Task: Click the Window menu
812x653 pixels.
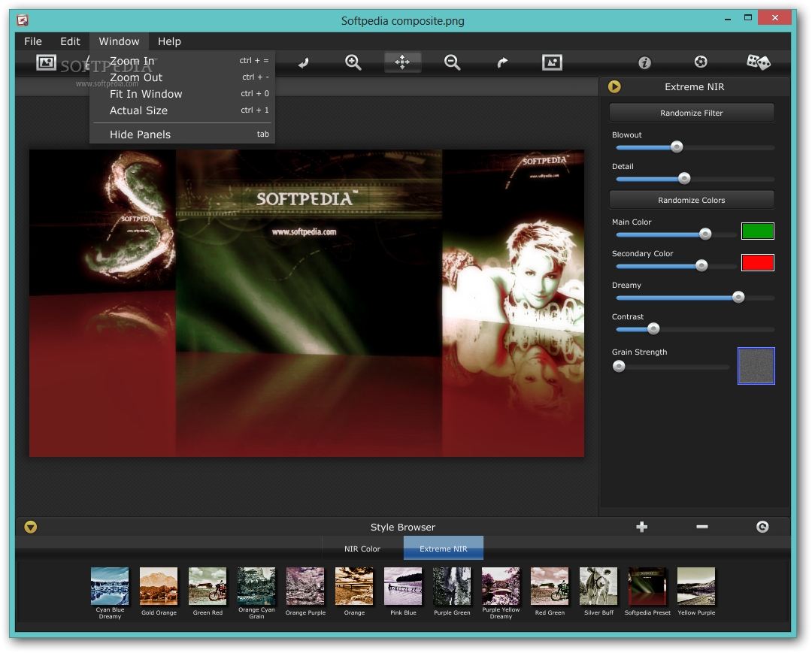Action: [119, 41]
